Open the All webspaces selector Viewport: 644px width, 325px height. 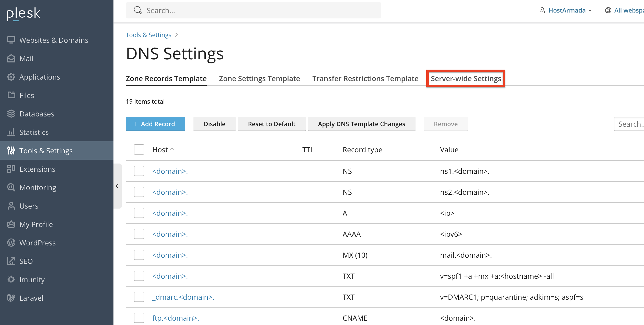[x=624, y=10]
